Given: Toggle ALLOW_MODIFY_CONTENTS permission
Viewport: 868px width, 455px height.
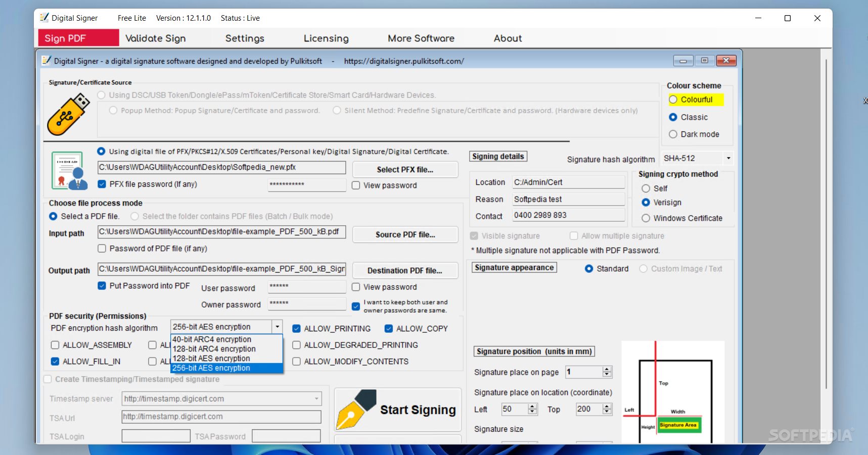Looking at the screenshot, I should [x=297, y=362].
